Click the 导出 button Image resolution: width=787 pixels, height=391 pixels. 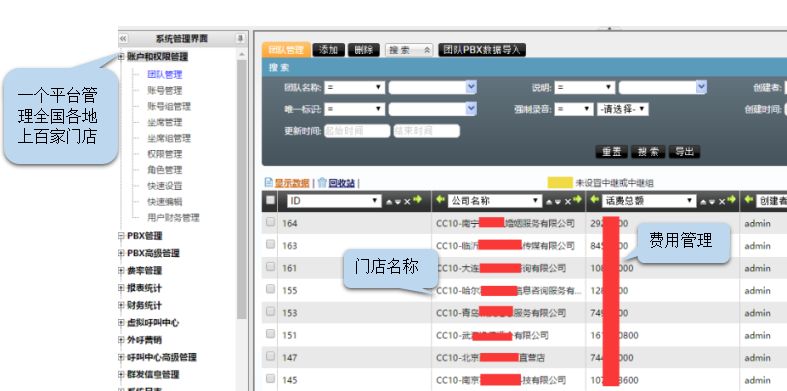pos(684,152)
